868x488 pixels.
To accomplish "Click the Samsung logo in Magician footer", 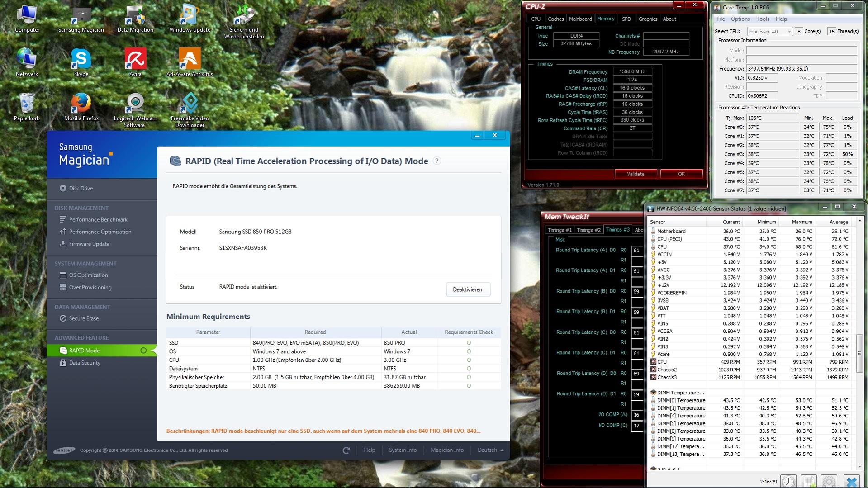I will point(64,450).
